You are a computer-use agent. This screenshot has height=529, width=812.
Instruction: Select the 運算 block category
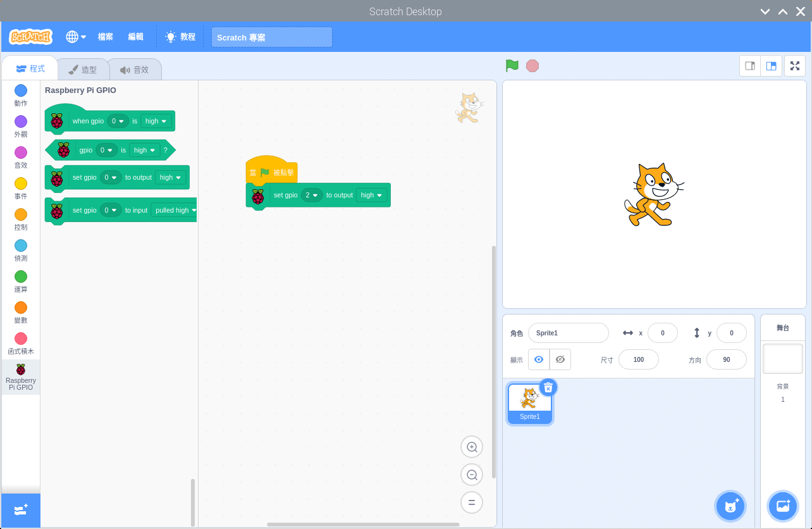point(21,282)
